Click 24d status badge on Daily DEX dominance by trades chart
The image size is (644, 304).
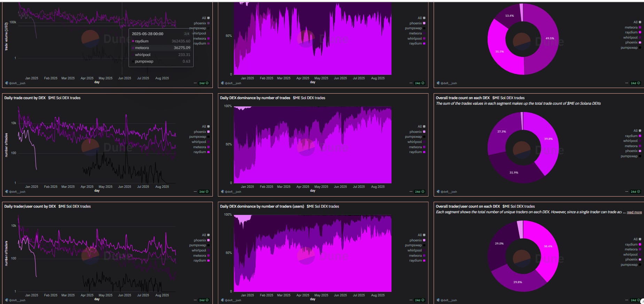(420, 192)
